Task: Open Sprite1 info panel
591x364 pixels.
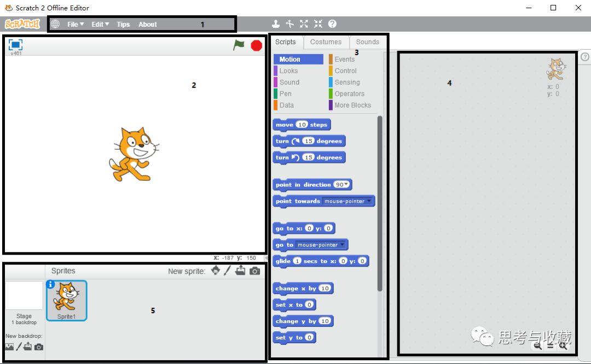Action: pos(50,285)
